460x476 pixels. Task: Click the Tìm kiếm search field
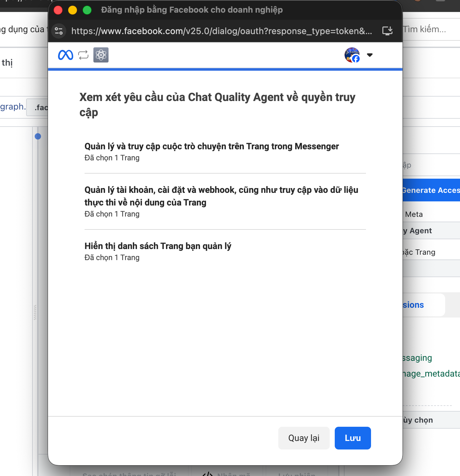pos(431,29)
